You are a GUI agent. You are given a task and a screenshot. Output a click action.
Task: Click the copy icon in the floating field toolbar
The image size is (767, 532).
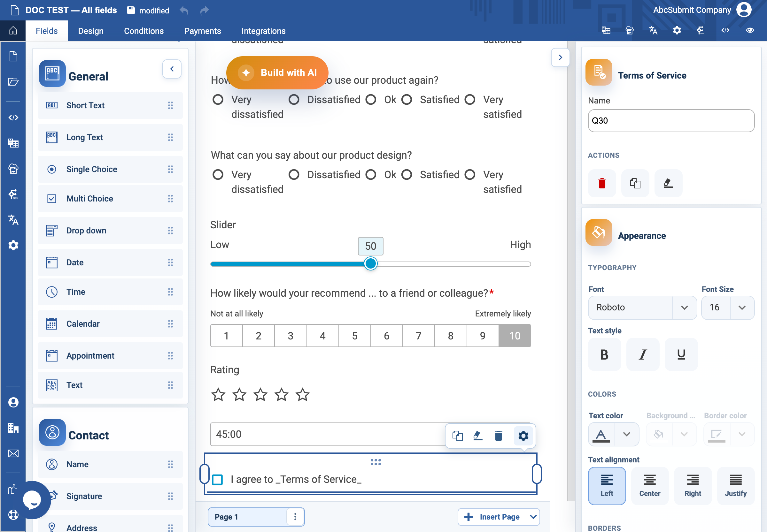click(x=457, y=436)
